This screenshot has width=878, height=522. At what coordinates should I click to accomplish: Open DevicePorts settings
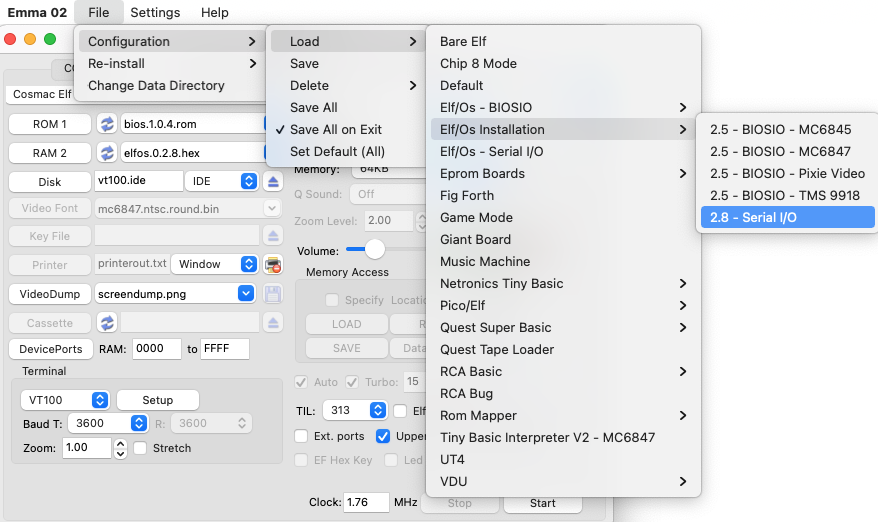pyautogui.click(x=50, y=349)
